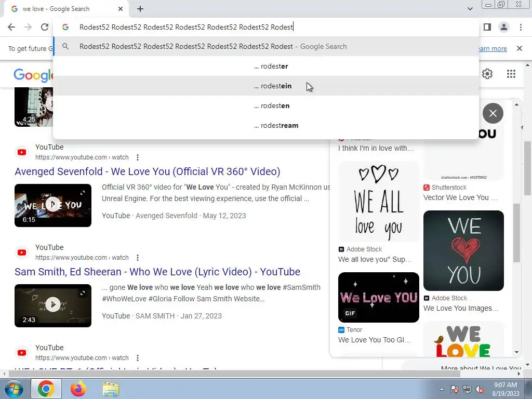Click the browser forward arrow
Viewport: 532px width, 399px height.
pos(28,27)
